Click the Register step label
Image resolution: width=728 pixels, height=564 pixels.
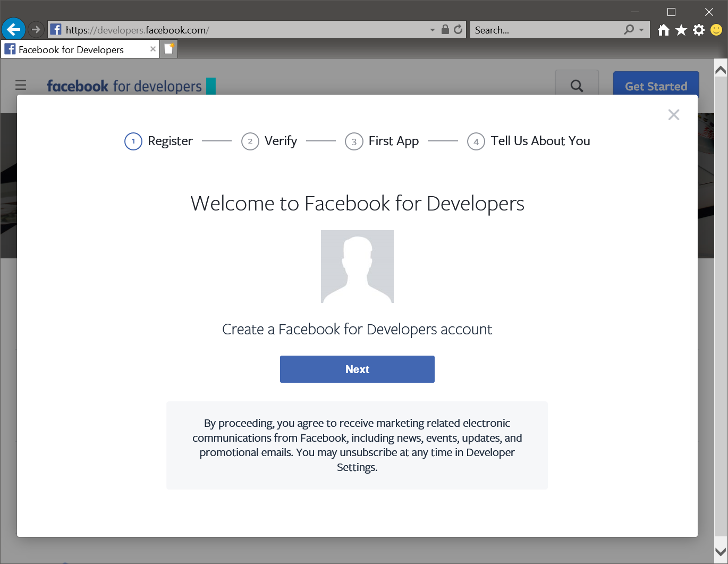pos(170,141)
